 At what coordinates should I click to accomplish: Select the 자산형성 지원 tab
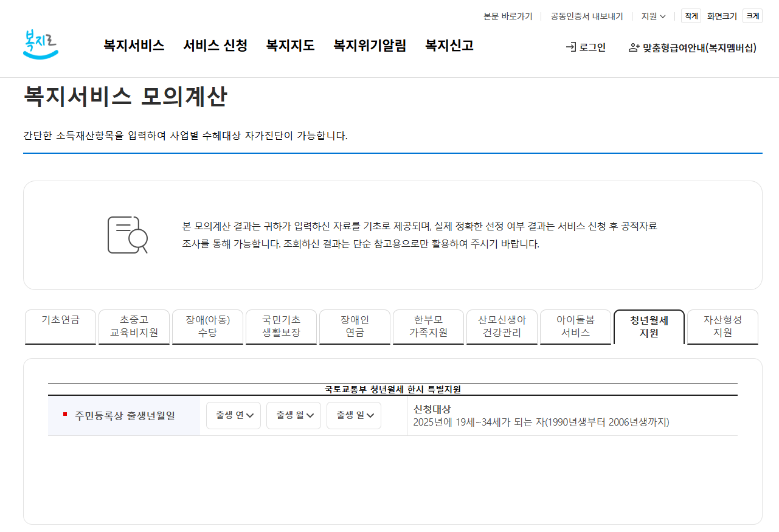point(722,326)
